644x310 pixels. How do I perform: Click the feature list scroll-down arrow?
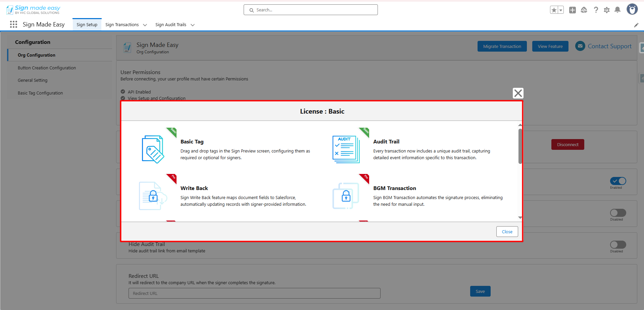tap(520, 218)
